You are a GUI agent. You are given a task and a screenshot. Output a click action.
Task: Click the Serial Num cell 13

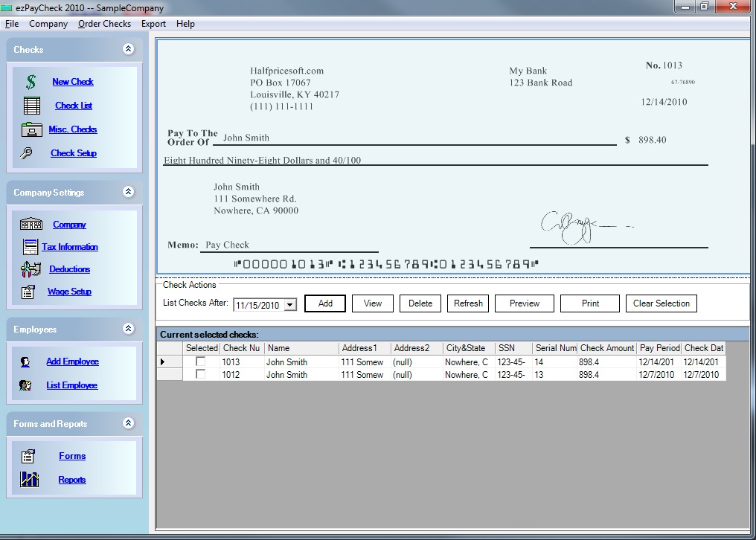pos(554,374)
